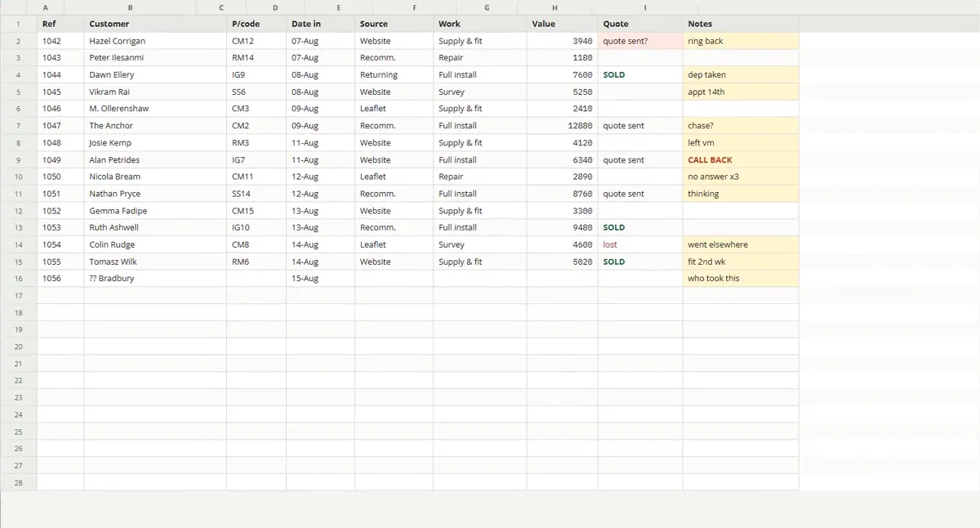Click postcode cell CM12
The width and height of the screenshot is (980, 528).
pyautogui.click(x=256, y=41)
